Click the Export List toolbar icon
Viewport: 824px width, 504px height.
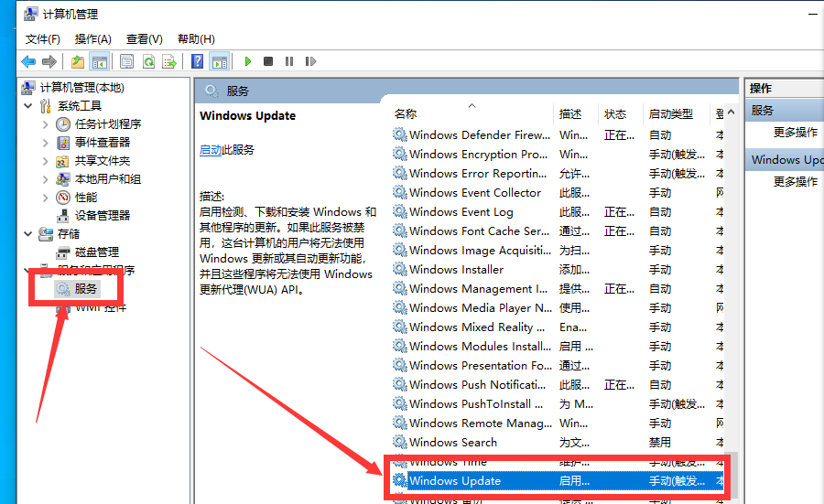(x=168, y=61)
